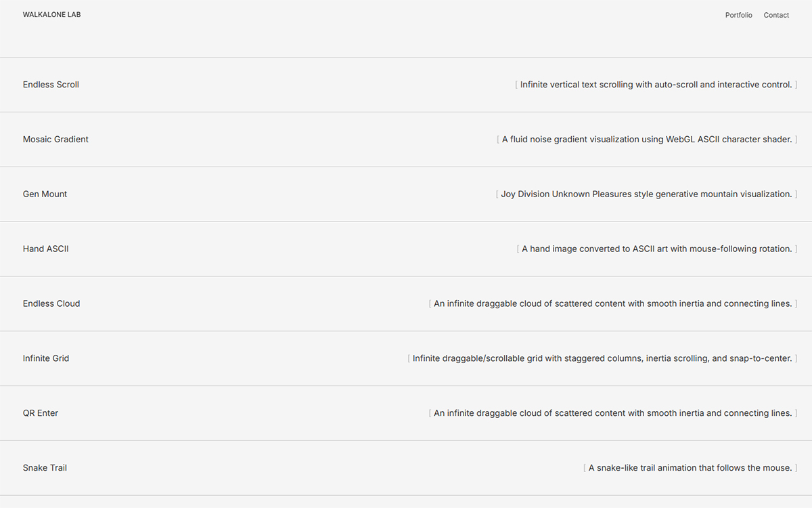Image resolution: width=812 pixels, height=508 pixels.
Task: Open the Endless Scroll project title
Action: [x=51, y=85]
